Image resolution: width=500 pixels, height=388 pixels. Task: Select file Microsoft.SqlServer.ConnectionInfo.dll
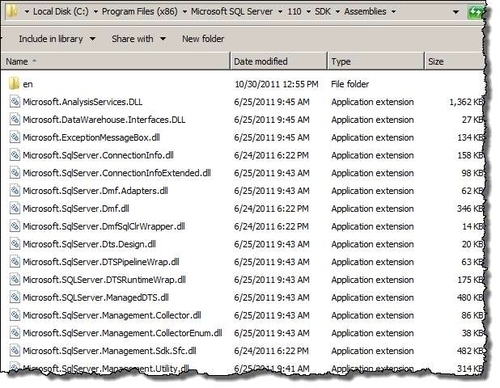click(x=98, y=155)
